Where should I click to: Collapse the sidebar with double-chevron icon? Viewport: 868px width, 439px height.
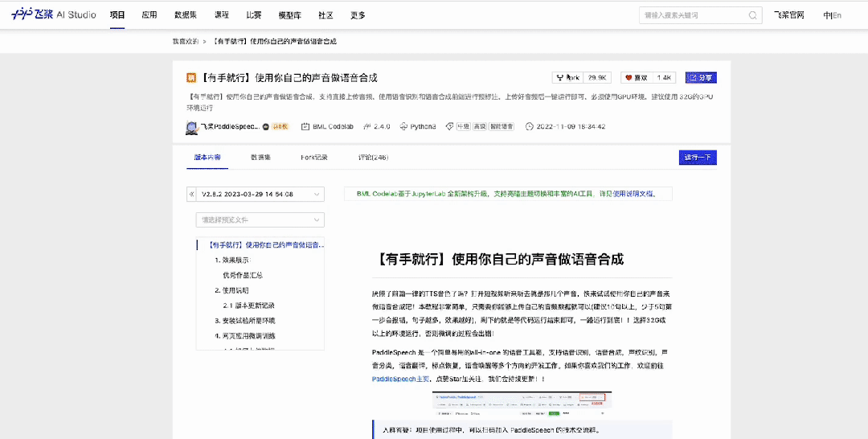191,195
